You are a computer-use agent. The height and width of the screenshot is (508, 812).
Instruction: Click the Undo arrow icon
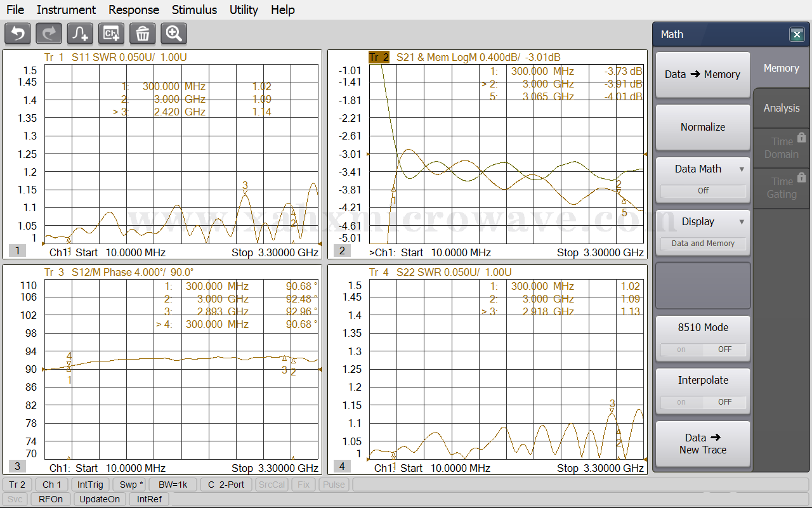point(18,34)
